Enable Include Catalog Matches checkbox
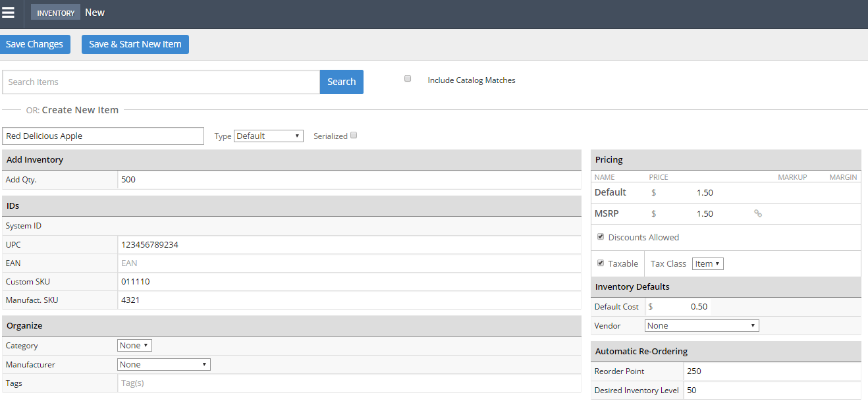868x405 pixels. 408,78
